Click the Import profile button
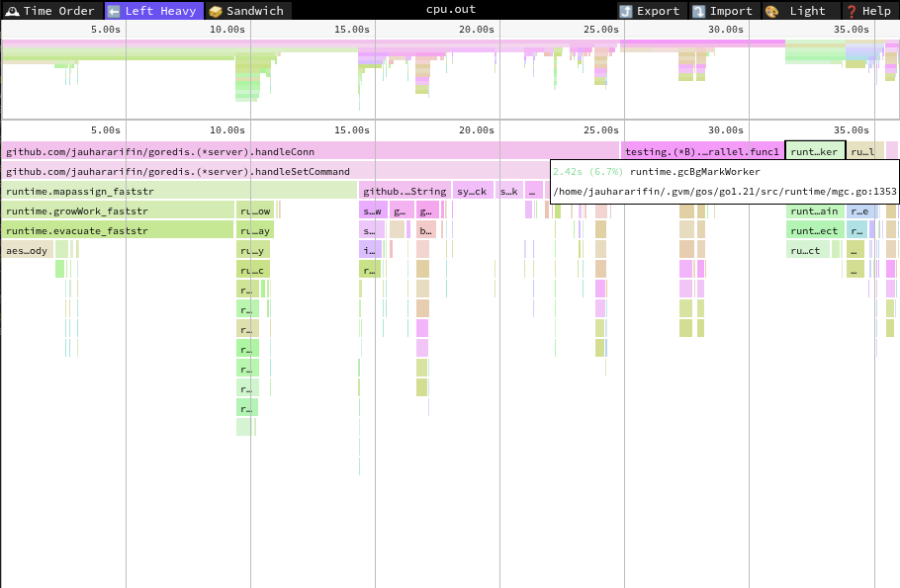The height and width of the screenshot is (588, 900). coord(724,11)
